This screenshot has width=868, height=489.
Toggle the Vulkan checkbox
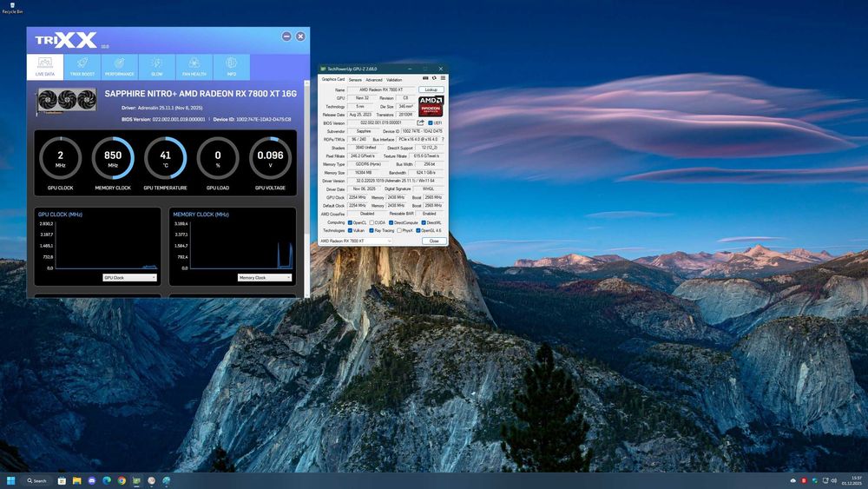350,230
